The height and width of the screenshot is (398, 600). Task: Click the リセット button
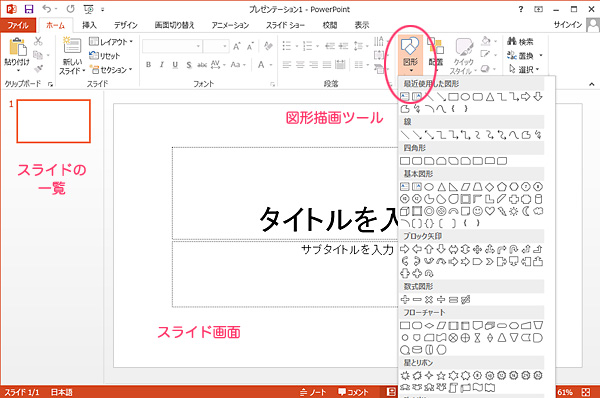104,55
